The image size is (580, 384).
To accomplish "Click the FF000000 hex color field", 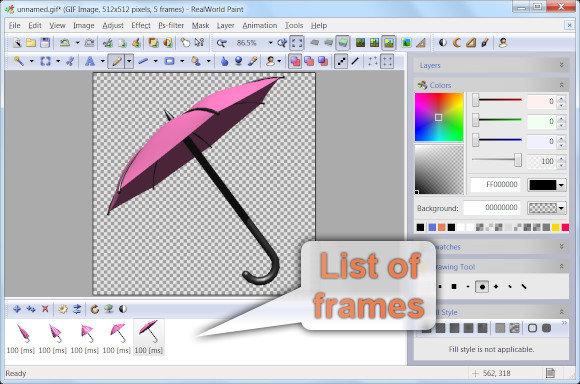I will [496, 185].
